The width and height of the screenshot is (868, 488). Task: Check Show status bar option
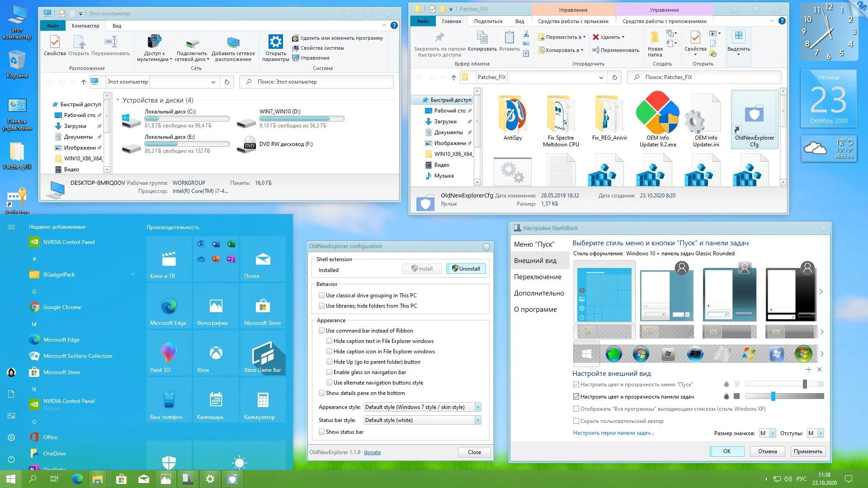[322, 432]
